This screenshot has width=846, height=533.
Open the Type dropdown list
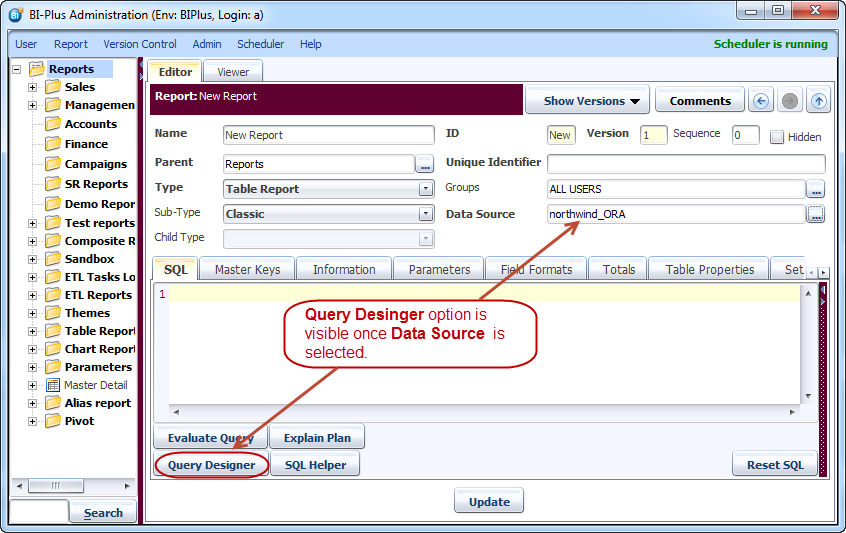(425, 188)
